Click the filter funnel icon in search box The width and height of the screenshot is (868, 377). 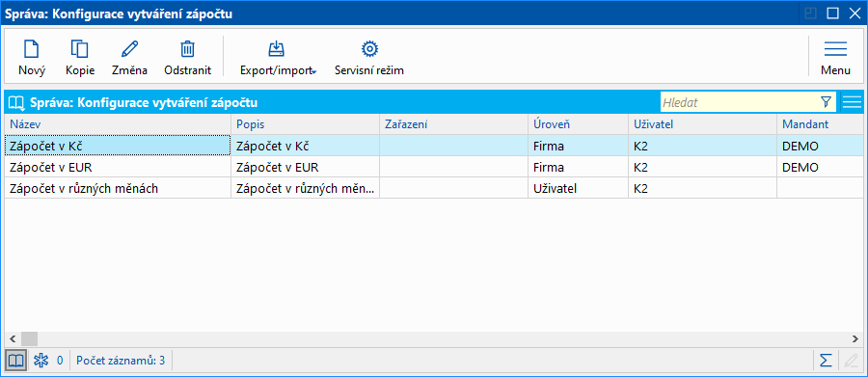tap(826, 102)
